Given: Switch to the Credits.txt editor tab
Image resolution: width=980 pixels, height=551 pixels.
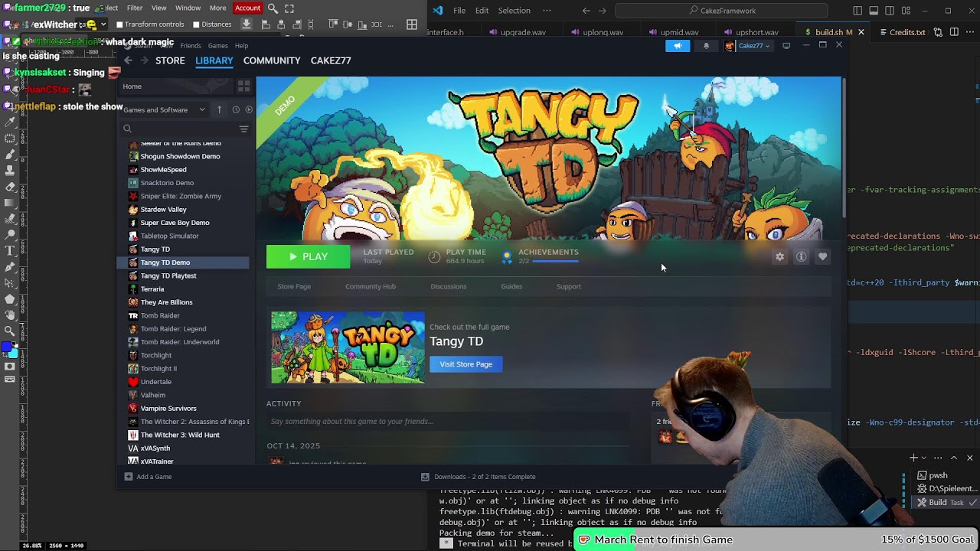Looking at the screenshot, I should pyautogui.click(x=906, y=32).
